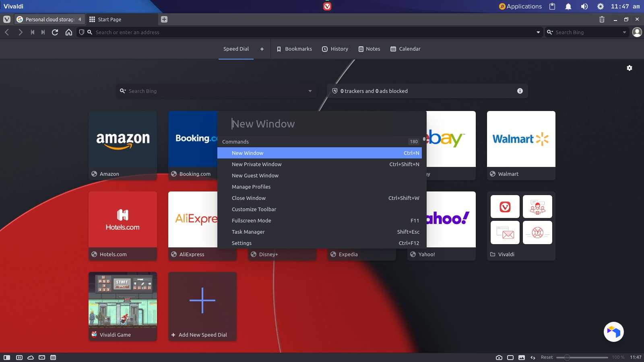Expand the address bar dropdown arrow
Viewport: 644px width, 362px height.
[x=538, y=32]
